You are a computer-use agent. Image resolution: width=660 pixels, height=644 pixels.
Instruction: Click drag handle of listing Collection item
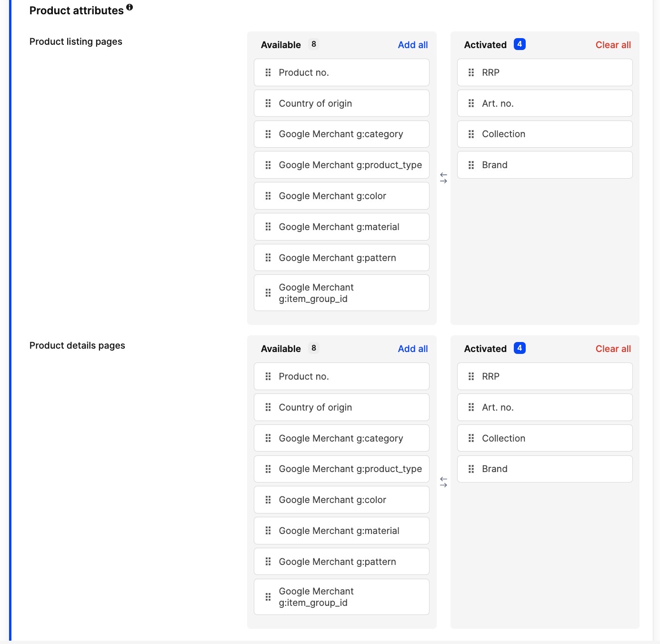click(471, 134)
